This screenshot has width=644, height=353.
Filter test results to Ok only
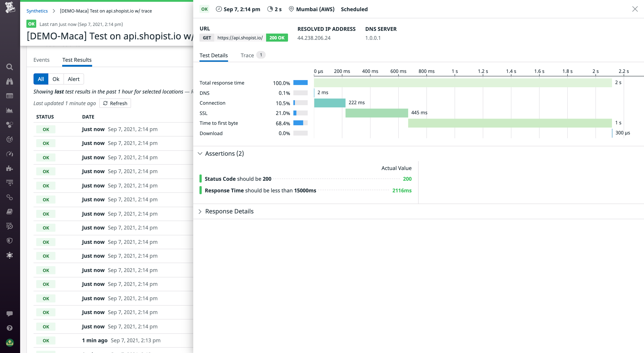(x=56, y=79)
